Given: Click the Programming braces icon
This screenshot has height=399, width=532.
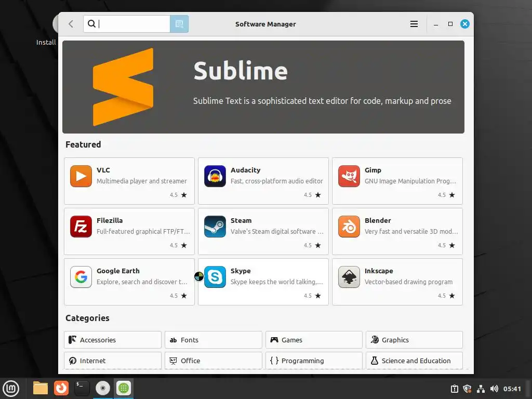Looking at the screenshot, I should point(274,361).
